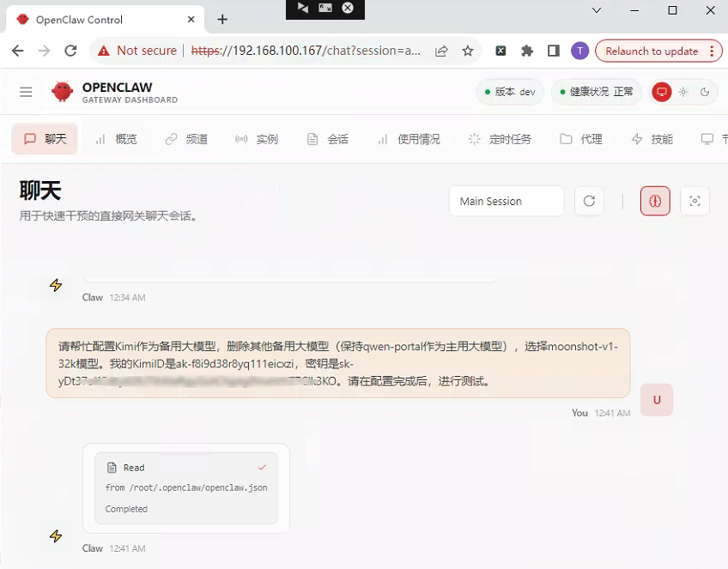Screen dimensions: 728x569
Task: Open Chrome three-dot menu
Action: pos(712,51)
